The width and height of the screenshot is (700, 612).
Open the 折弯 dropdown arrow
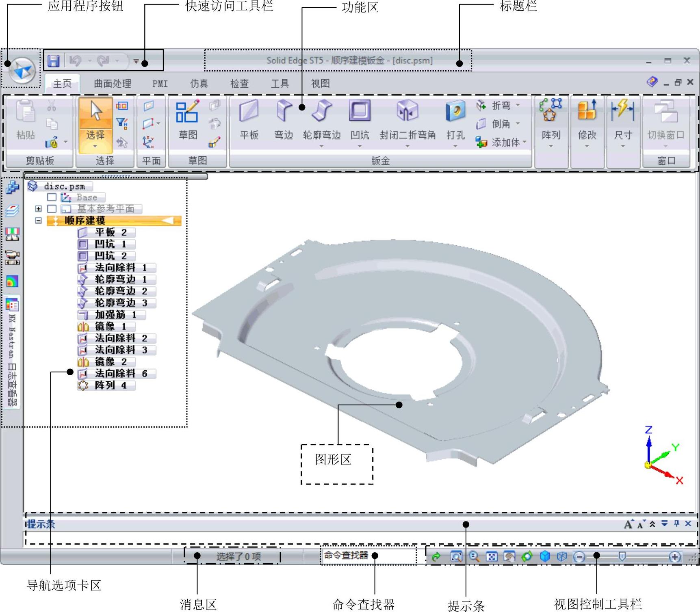coord(518,105)
